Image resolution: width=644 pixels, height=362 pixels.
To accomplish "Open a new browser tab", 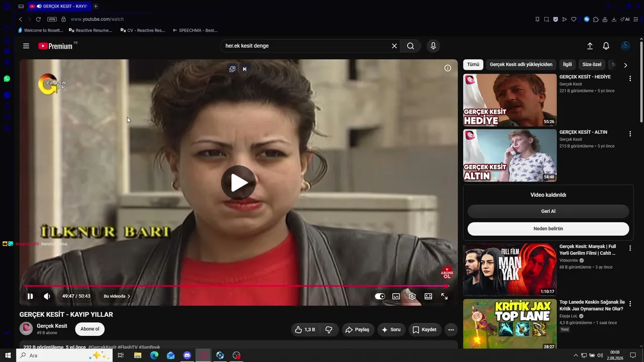I will pyautogui.click(x=96, y=6).
